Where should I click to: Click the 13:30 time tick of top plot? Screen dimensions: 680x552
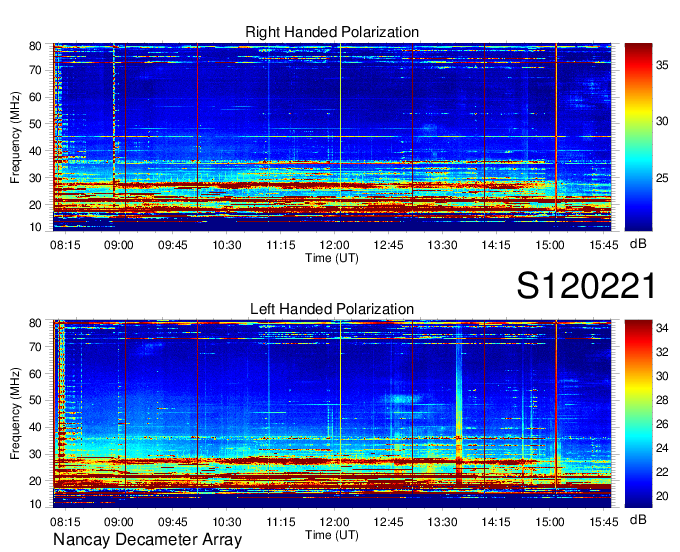pos(442,245)
